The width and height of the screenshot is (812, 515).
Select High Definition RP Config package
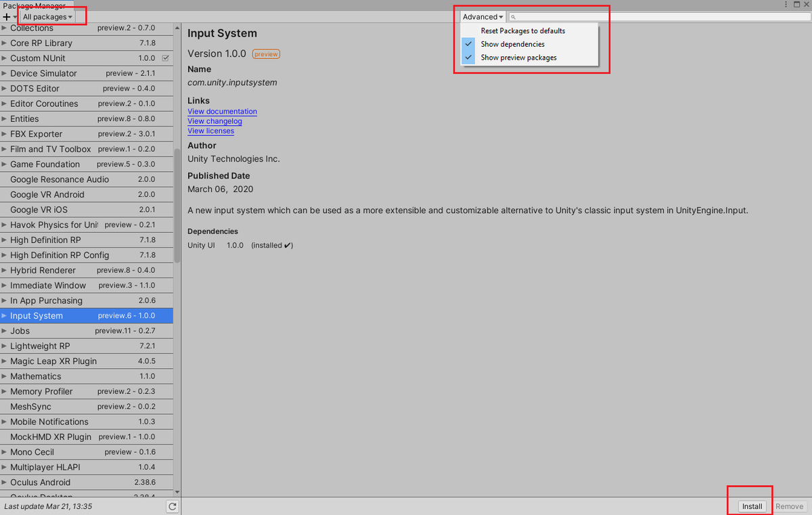[x=87, y=255]
